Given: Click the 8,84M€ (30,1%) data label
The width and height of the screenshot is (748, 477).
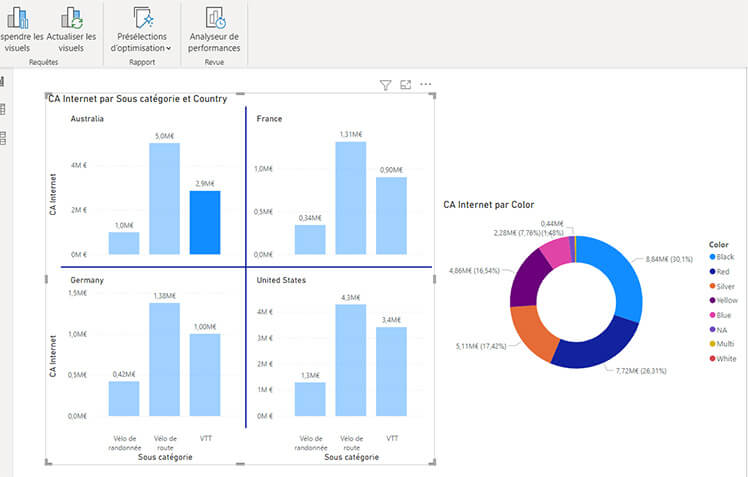Looking at the screenshot, I should pos(669,259).
